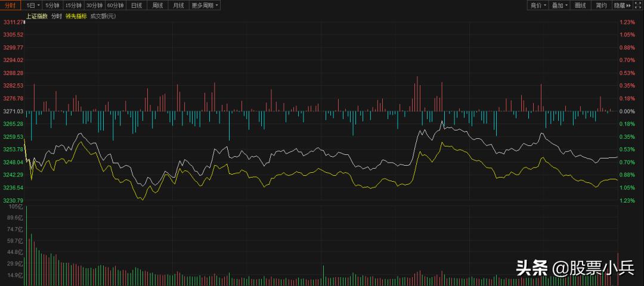Click the 14.9亿 volume axis label
The width and height of the screenshot is (644, 286).
16,275
